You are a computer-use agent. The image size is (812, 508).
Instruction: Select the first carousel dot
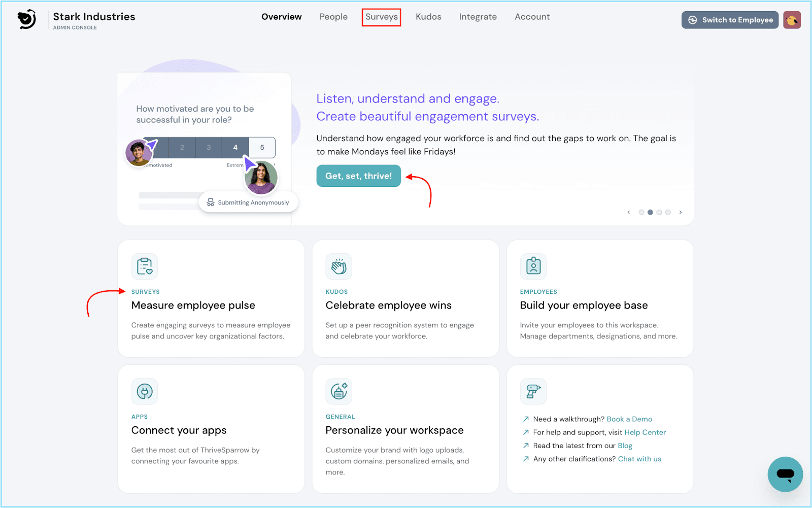coord(641,213)
